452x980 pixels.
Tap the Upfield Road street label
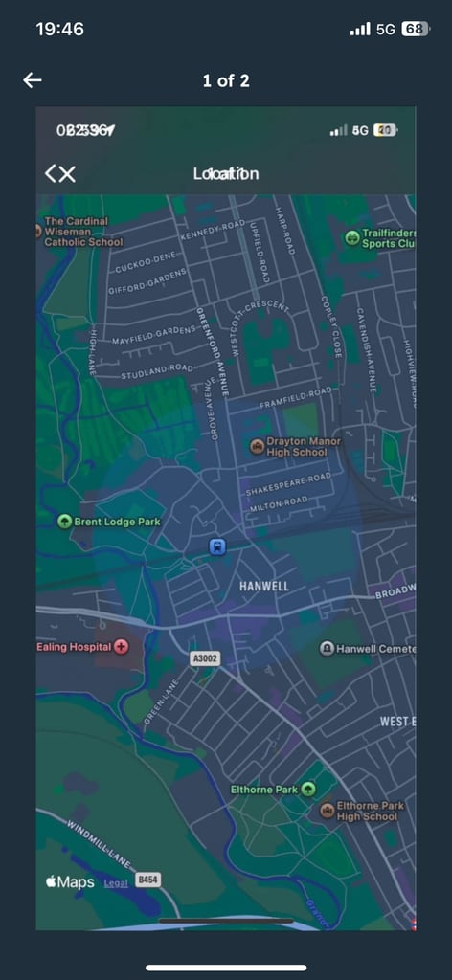tap(259, 252)
